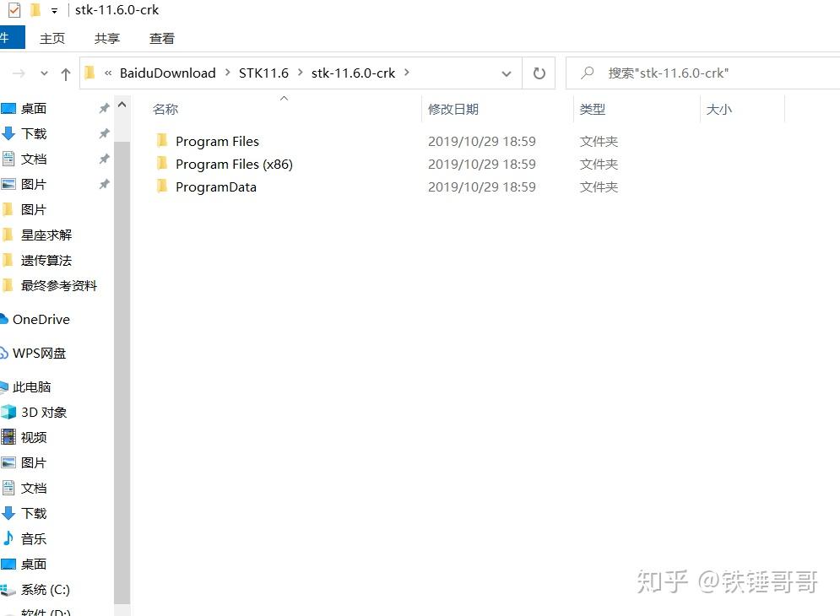Click the folder icon in the address bar
Viewport: 840px width, 616px height.
point(89,73)
